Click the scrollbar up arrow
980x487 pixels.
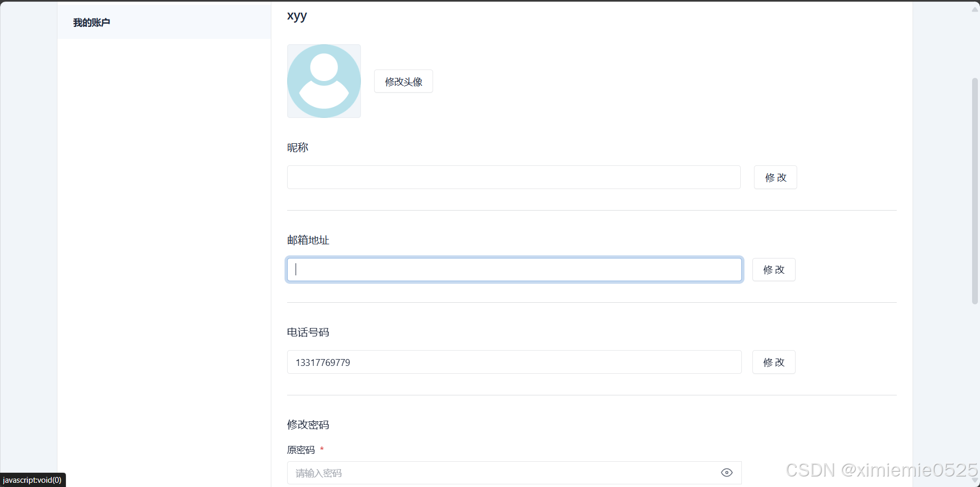975,9
